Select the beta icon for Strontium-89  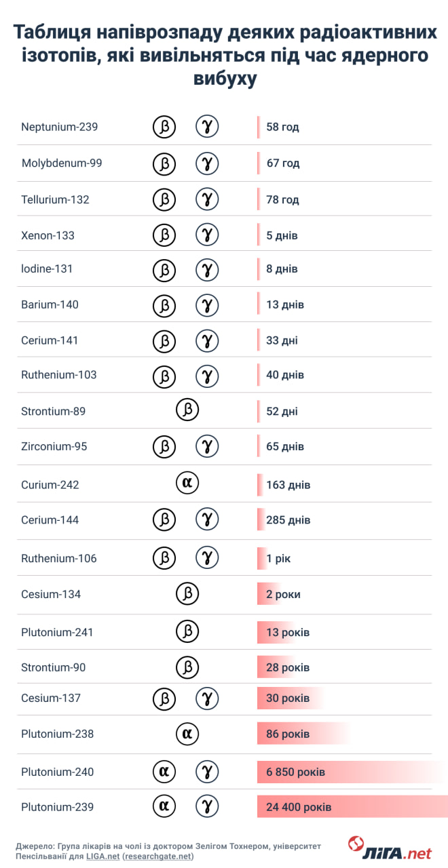click(x=187, y=410)
